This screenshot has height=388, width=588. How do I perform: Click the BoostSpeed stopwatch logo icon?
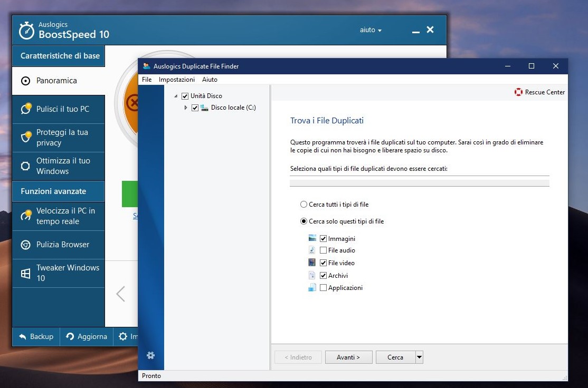(26, 31)
